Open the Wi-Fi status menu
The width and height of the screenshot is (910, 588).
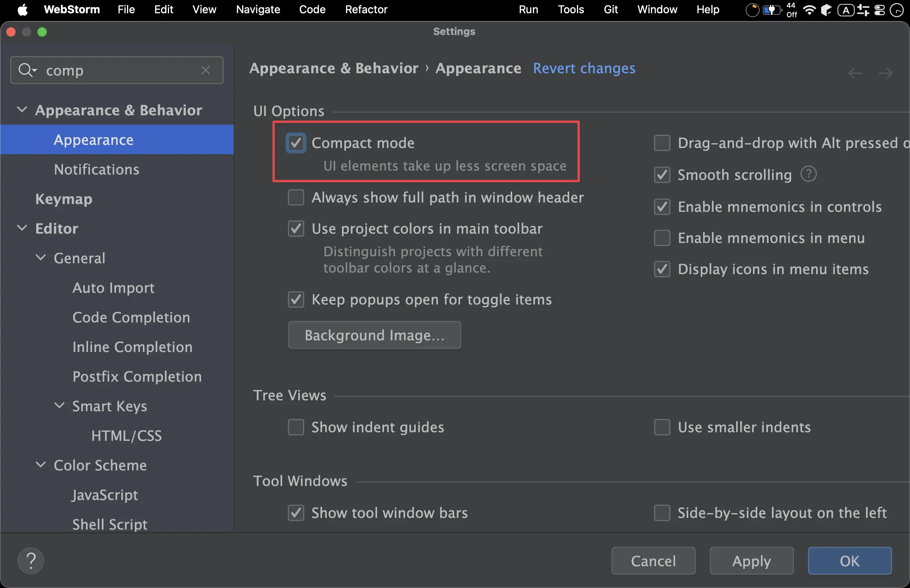(809, 10)
